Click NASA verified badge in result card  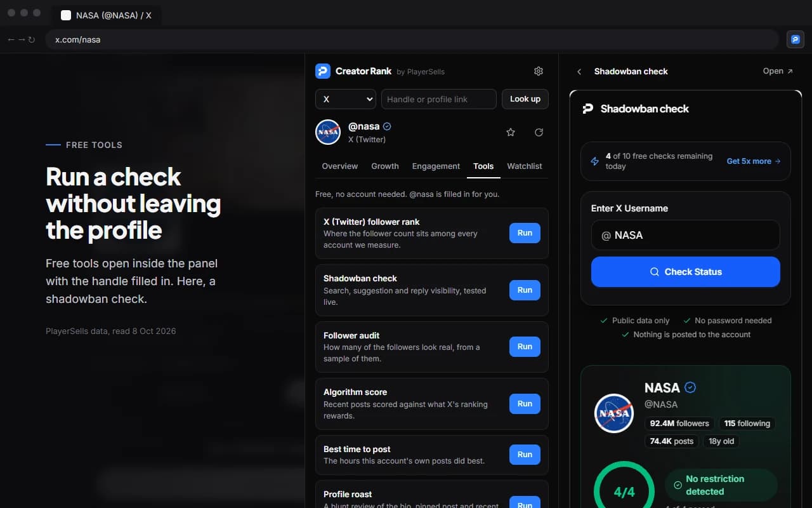[x=691, y=387]
